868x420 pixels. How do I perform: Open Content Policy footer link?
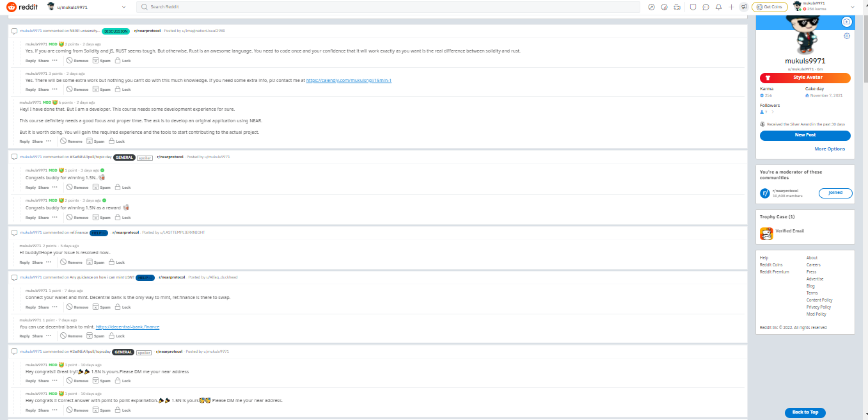point(819,300)
